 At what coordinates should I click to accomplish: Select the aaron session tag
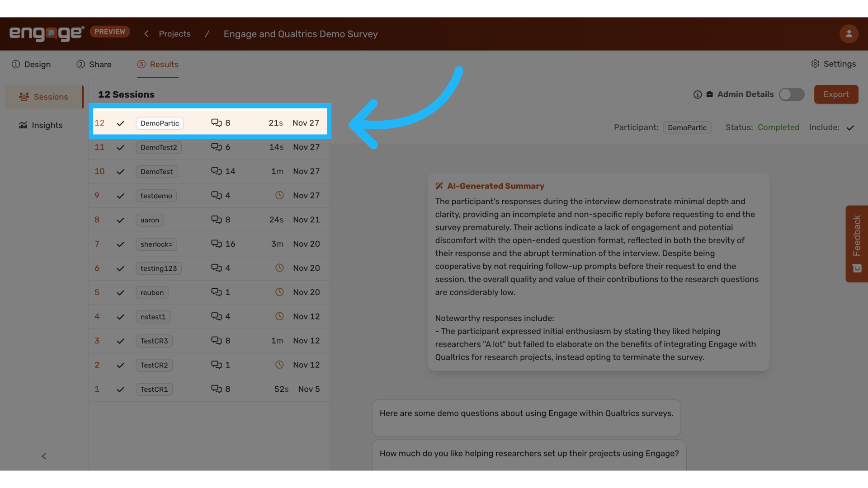click(150, 220)
